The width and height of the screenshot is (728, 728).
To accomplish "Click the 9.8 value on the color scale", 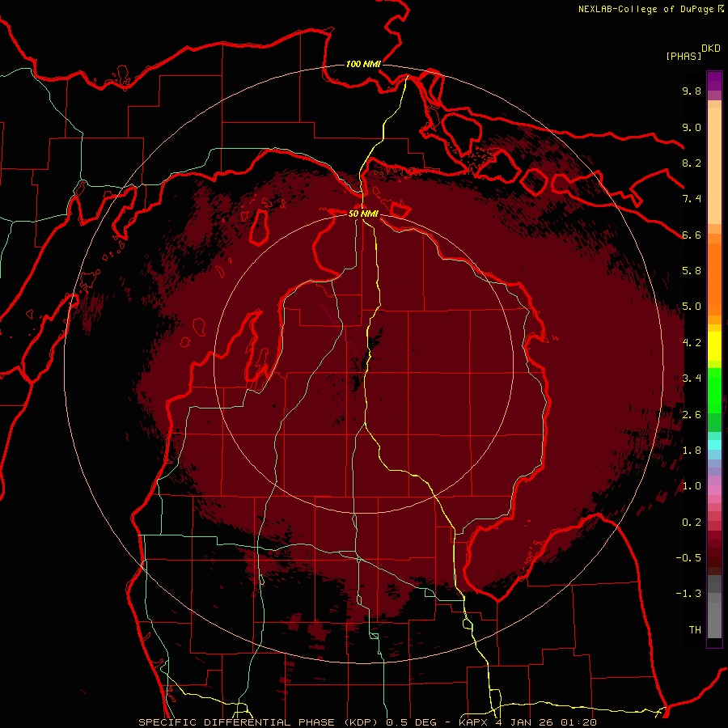I will tap(692, 91).
